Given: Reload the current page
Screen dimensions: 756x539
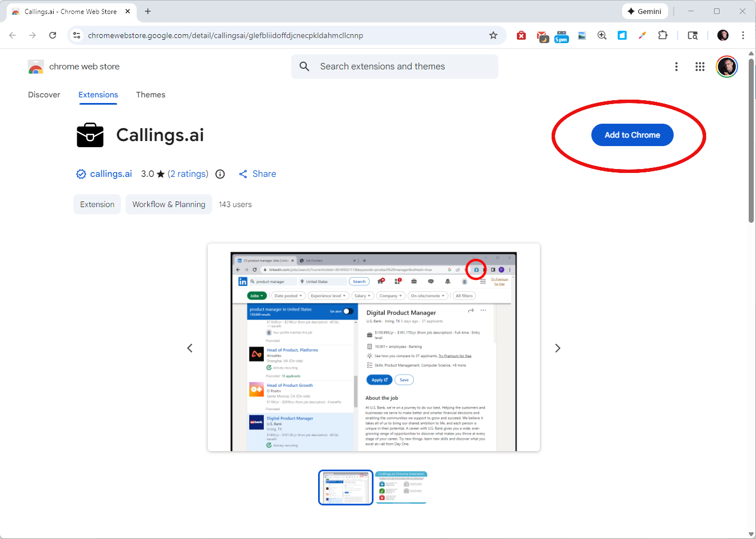Looking at the screenshot, I should pyautogui.click(x=53, y=35).
